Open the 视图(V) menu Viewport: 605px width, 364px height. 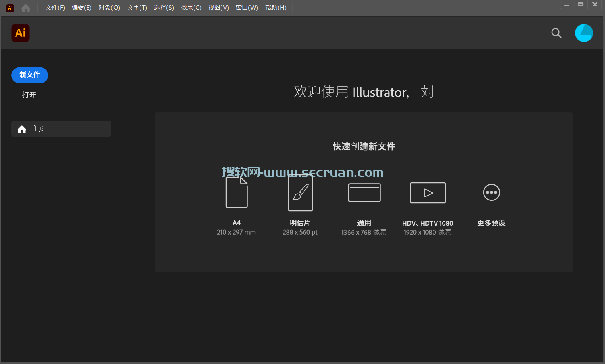[218, 8]
